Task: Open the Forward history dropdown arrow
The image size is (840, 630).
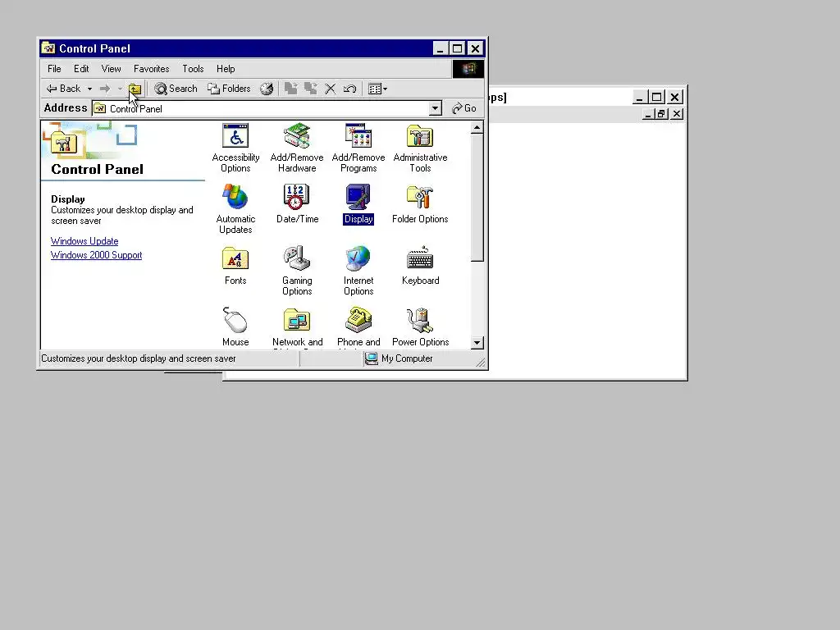Action: point(120,89)
